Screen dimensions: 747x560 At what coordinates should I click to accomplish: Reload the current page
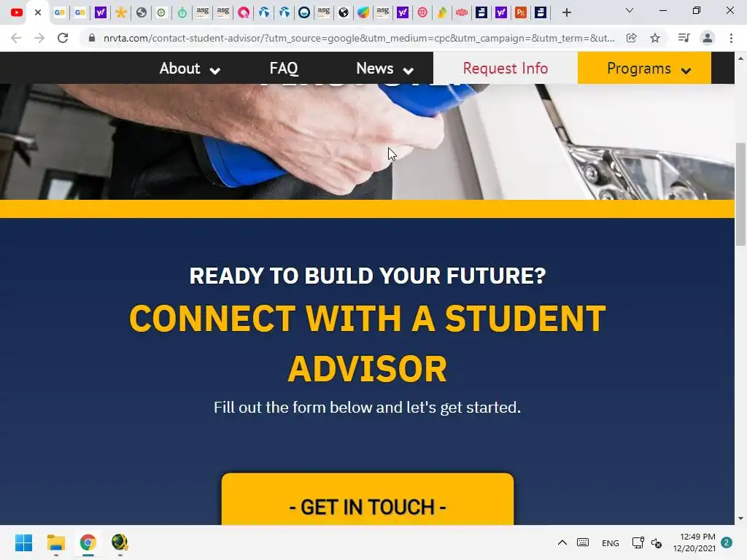pos(63,38)
